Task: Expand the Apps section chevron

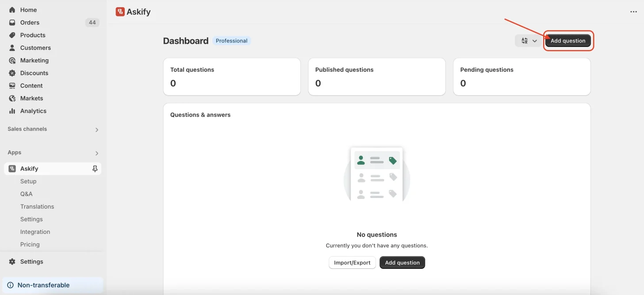Action: [x=97, y=153]
